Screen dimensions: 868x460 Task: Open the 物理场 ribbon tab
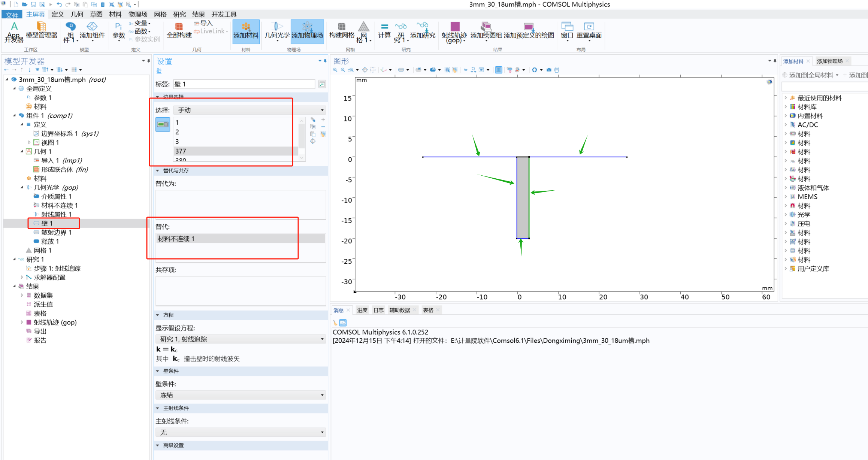click(x=137, y=14)
